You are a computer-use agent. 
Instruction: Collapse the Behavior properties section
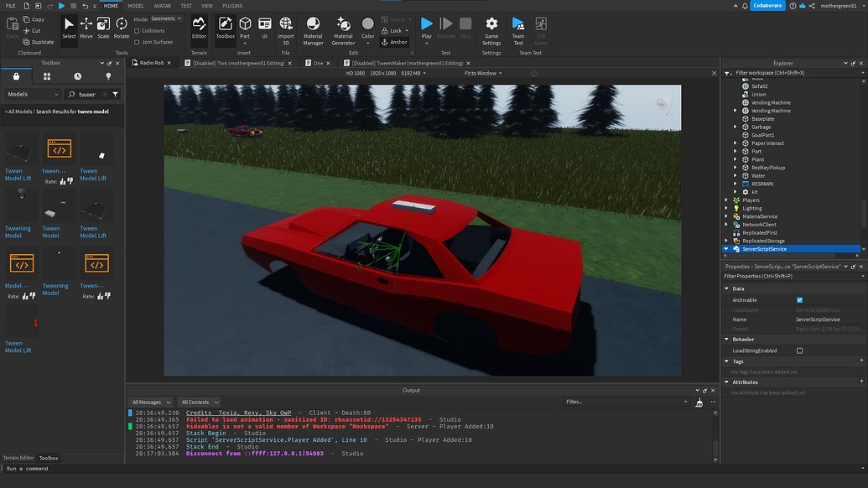coord(727,340)
